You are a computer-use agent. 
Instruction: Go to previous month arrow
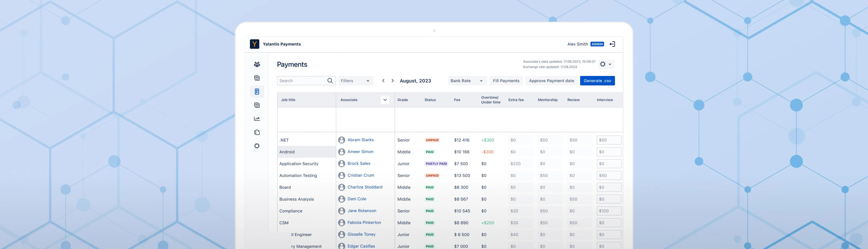pyautogui.click(x=383, y=81)
